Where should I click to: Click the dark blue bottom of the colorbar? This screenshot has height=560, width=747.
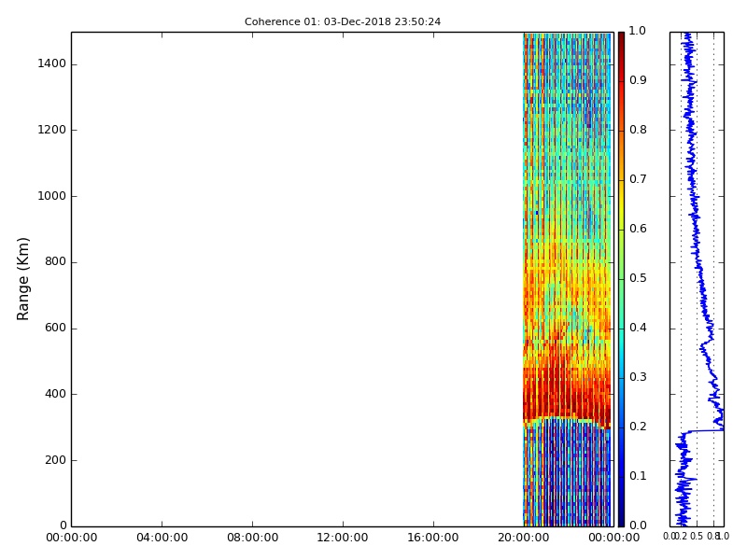pyautogui.click(x=621, y=517)
